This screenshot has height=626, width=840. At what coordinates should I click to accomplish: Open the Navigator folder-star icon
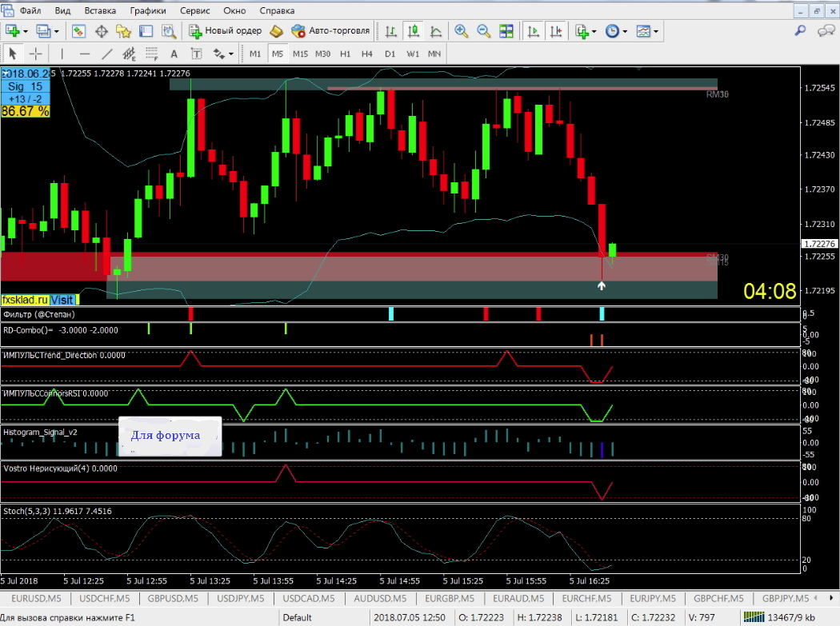[123, 31]
